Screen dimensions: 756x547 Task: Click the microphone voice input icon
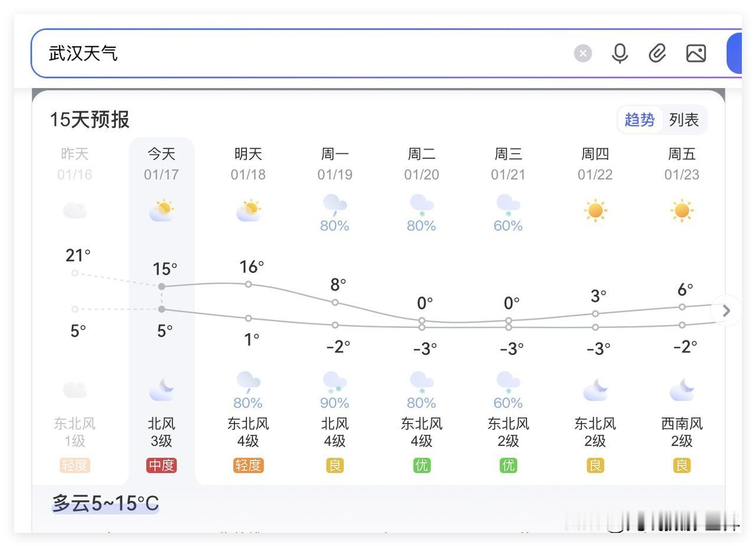coord(620,53)
